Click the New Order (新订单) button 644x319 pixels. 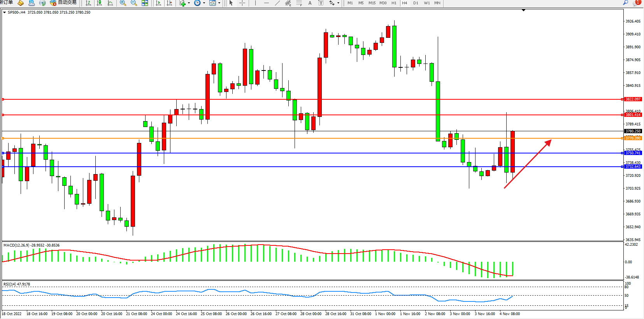click(6, 3)
